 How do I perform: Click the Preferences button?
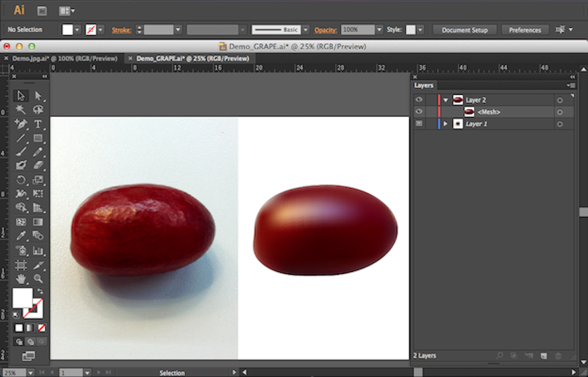(525, 30)
